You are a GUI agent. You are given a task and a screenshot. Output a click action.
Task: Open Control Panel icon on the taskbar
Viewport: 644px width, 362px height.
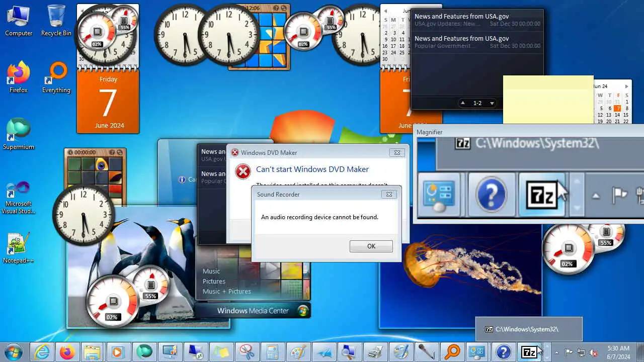pos(477,352)
